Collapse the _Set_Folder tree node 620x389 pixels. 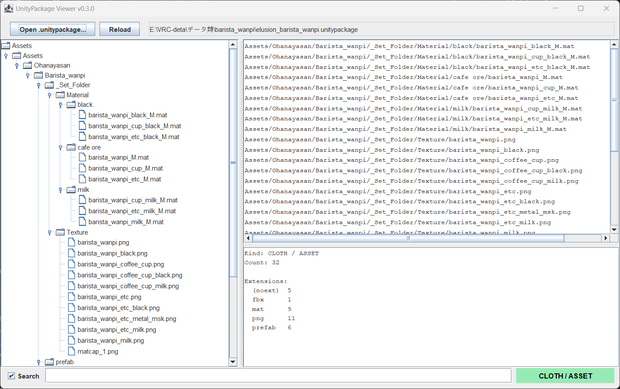pos(39,85)
